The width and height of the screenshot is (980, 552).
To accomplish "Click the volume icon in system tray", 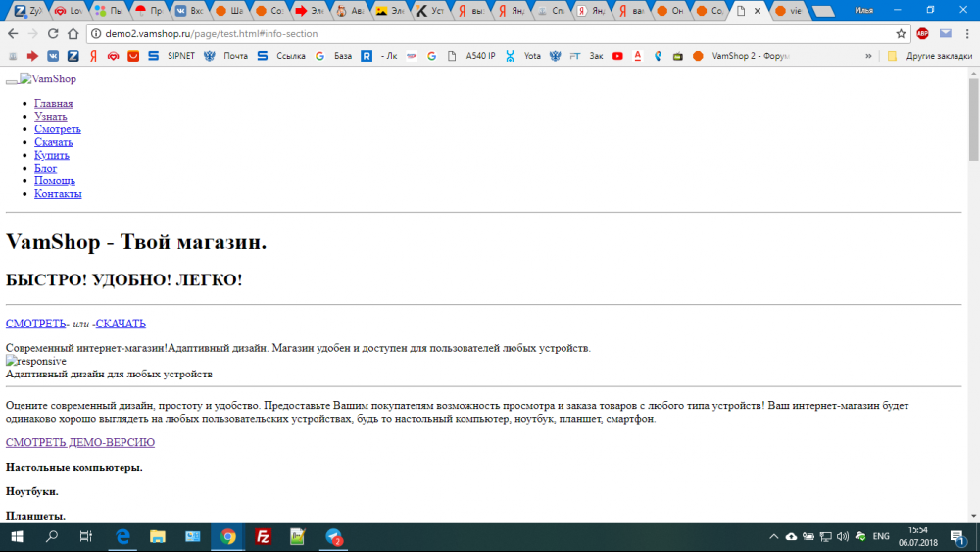I will [x=843, y=537].
